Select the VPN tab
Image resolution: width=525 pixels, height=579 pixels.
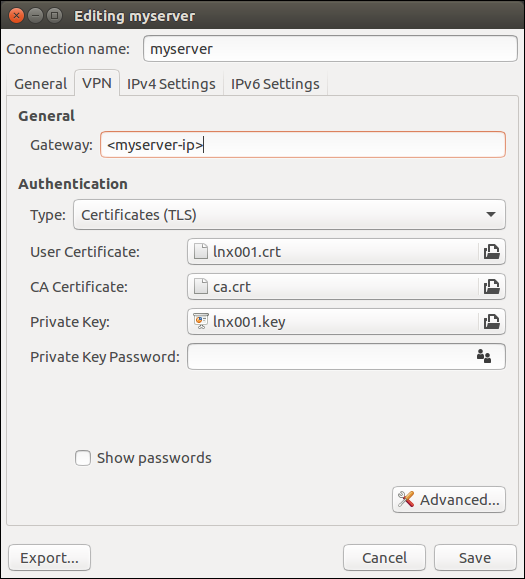click(97, 83)
